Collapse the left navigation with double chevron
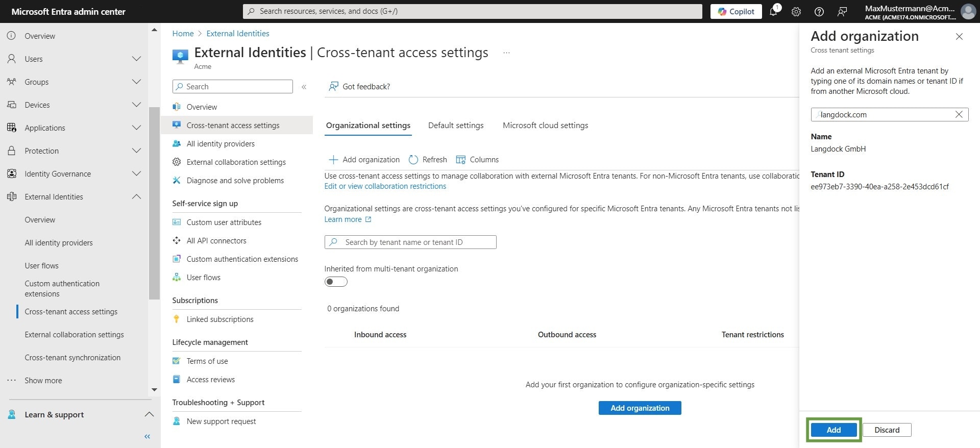 [148, 436]
